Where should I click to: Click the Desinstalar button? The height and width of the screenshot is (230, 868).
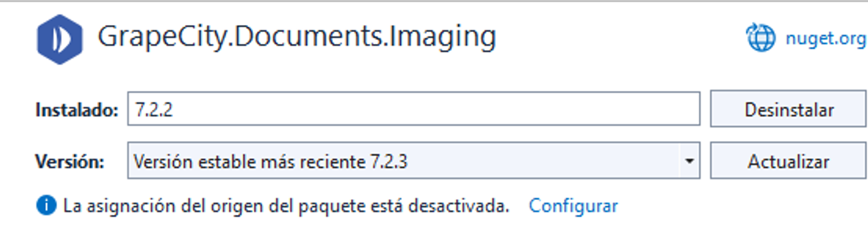coord(788,109)
